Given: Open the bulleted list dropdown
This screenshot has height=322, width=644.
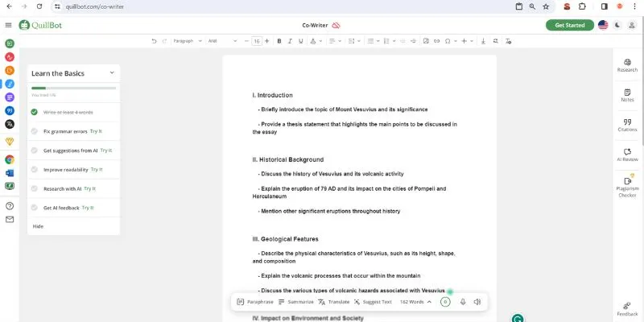Looking at the screenshot, I should coord(373,41).
